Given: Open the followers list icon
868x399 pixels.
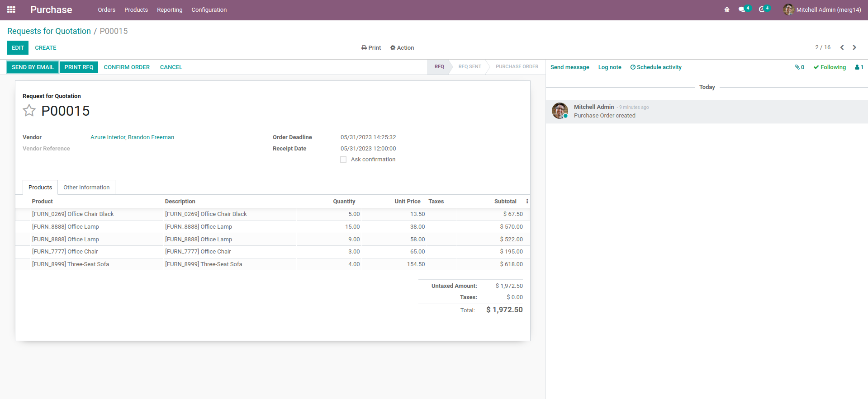Looking at the screenshot, I should [x=859, y=67].
